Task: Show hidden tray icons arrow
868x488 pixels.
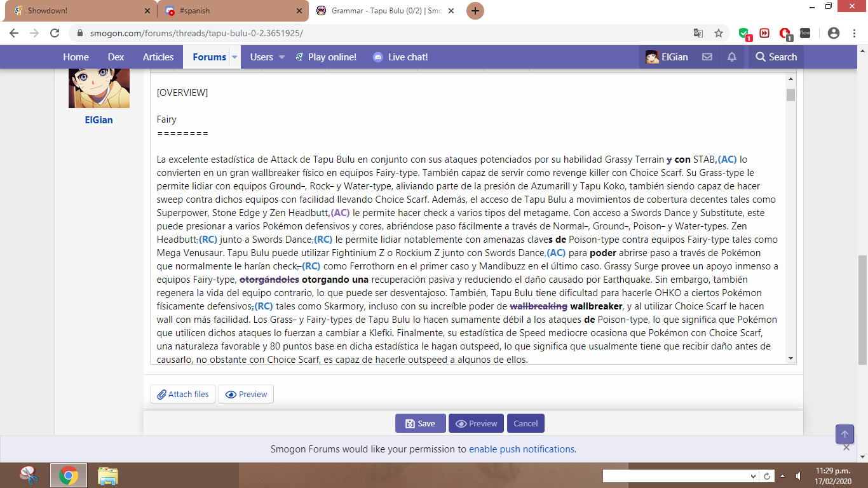Action: click(x=783, y=476)
